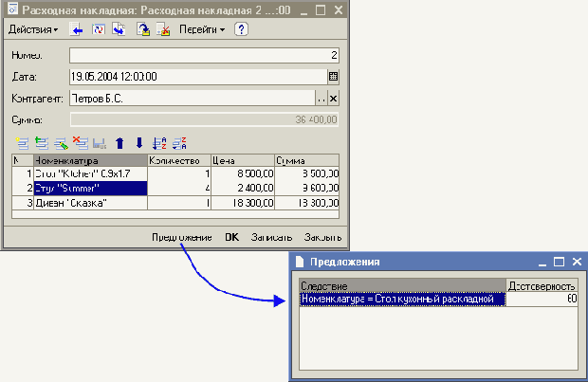
Task: Clear the Контрагент field with X button
Action: pyautogui.click(x=333, y=98)
